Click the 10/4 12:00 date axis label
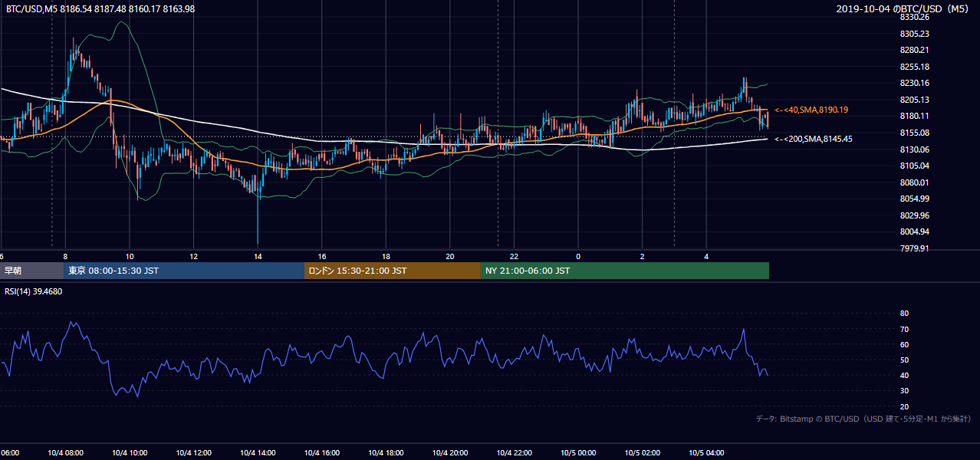Viewport: 980px width, 460px height. [193, 453]
